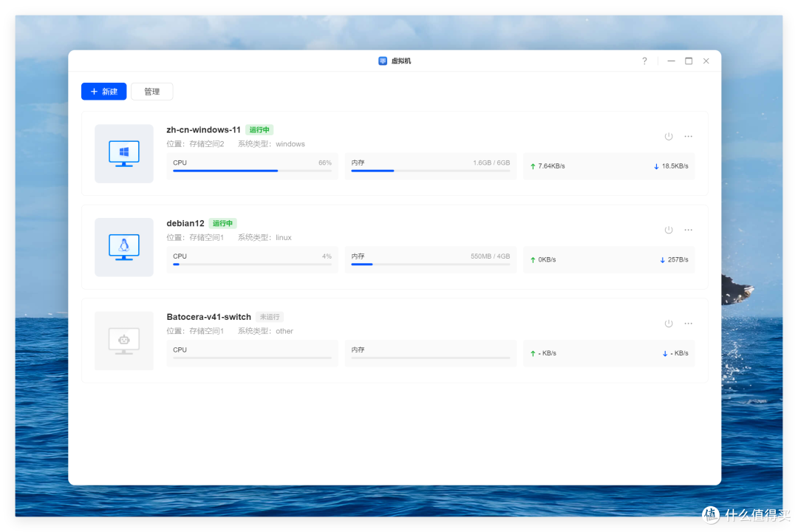This screenshot has width=798, height=532.
Task: Click the 新建 button to create a VM
Action: pyautogui.click(x=104, y=92)
